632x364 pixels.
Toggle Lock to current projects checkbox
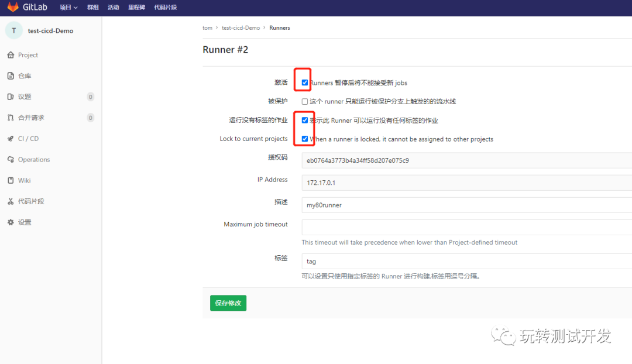[304, 139]
